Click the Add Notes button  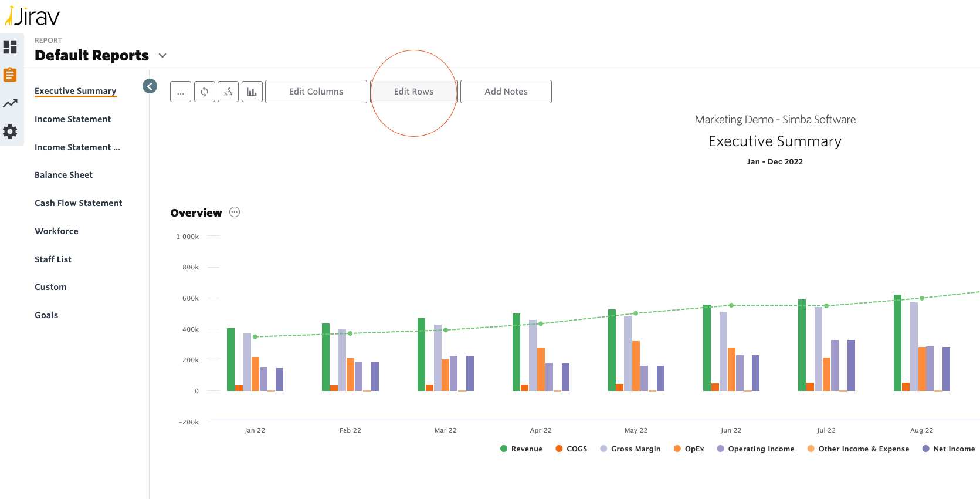(506, 92)
